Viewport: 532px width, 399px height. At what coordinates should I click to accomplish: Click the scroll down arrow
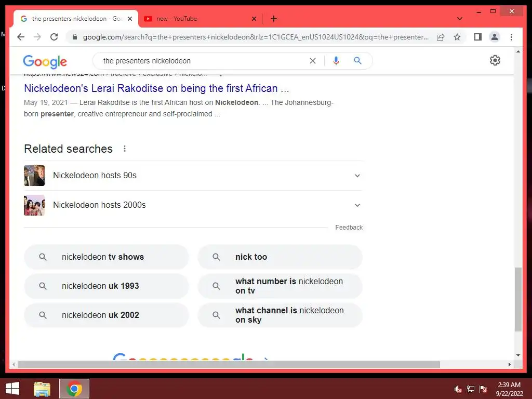tap(518, 355)
